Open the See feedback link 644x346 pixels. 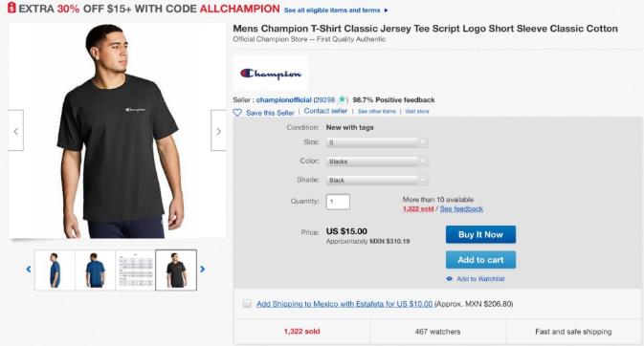coord(461,209)
